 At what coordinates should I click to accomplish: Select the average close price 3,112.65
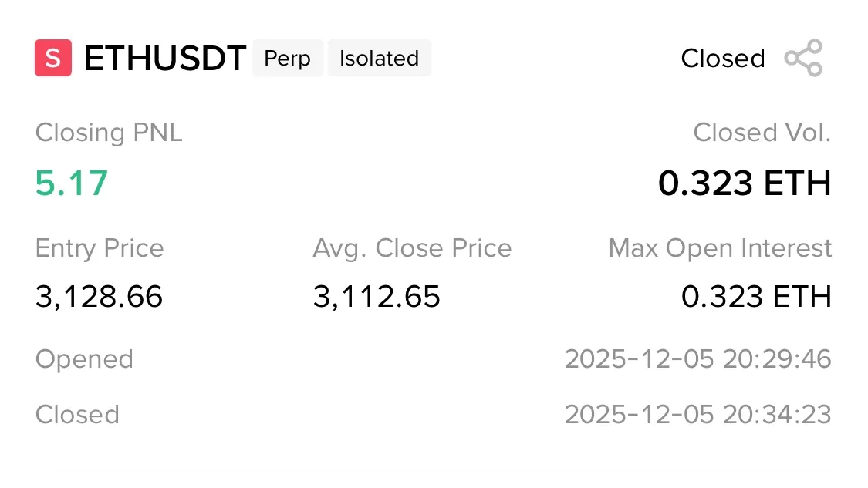tap(377, 296)
